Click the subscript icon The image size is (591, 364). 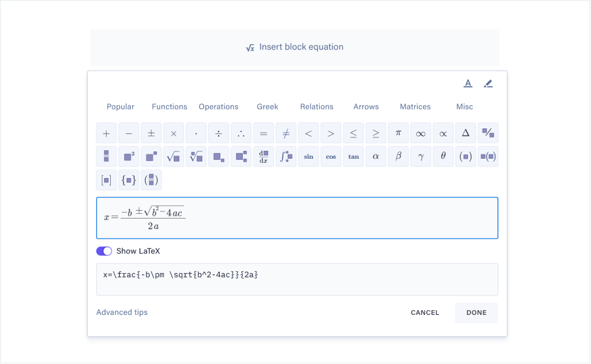[219, 156]
